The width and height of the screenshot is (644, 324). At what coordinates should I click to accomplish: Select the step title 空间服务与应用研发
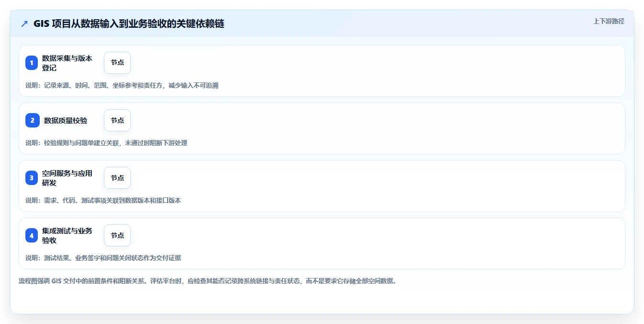67,178
